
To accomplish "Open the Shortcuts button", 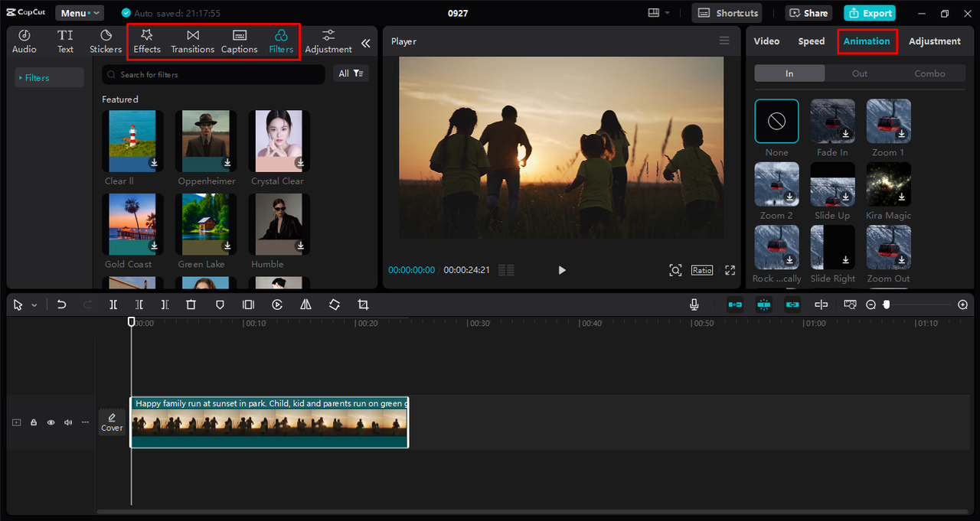I will 727,13.
